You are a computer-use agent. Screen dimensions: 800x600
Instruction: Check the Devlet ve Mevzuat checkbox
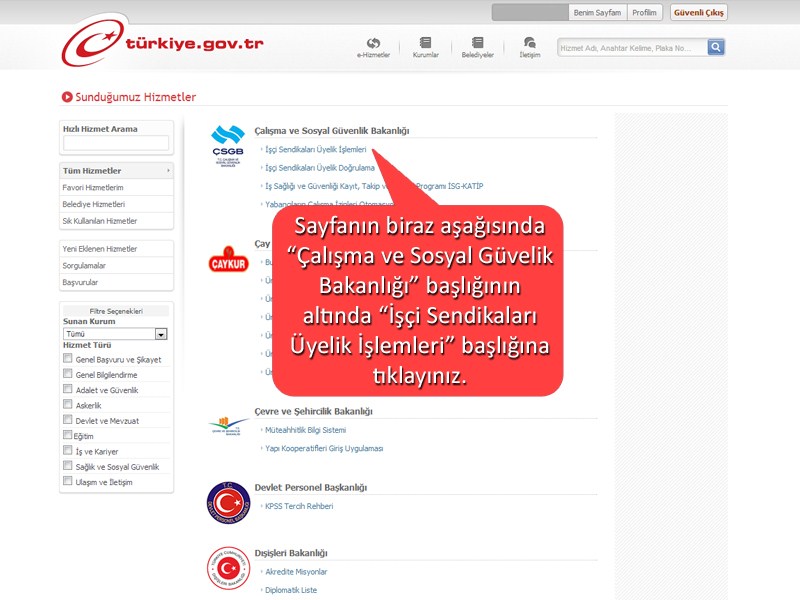point(67,420)
